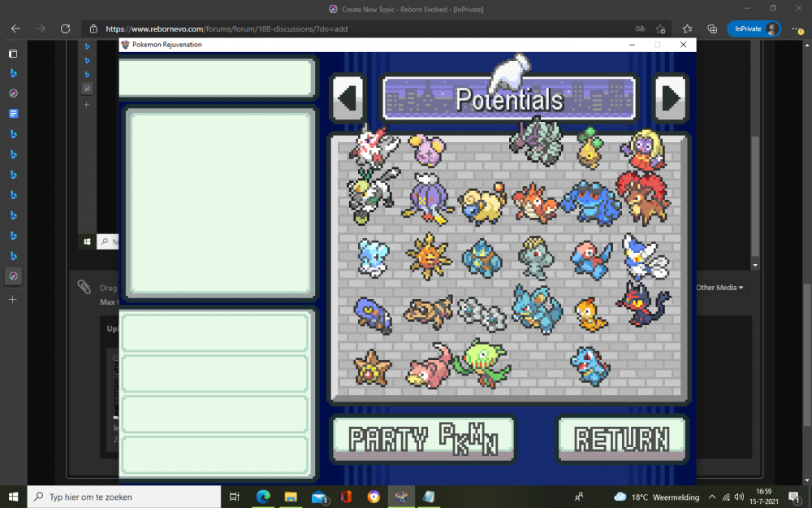Click the paperclip attachment icon in the forum
The width and height of the screenshot is (812, 508).
84,287
